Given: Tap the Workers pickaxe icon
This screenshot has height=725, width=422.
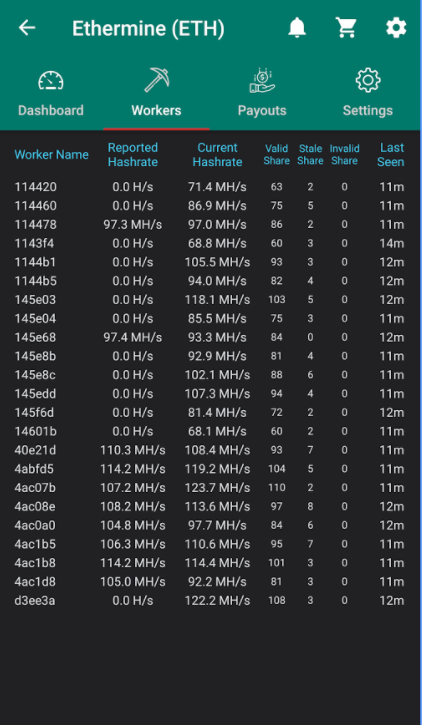Looking at the screenshot, I should tap(157, 80).
